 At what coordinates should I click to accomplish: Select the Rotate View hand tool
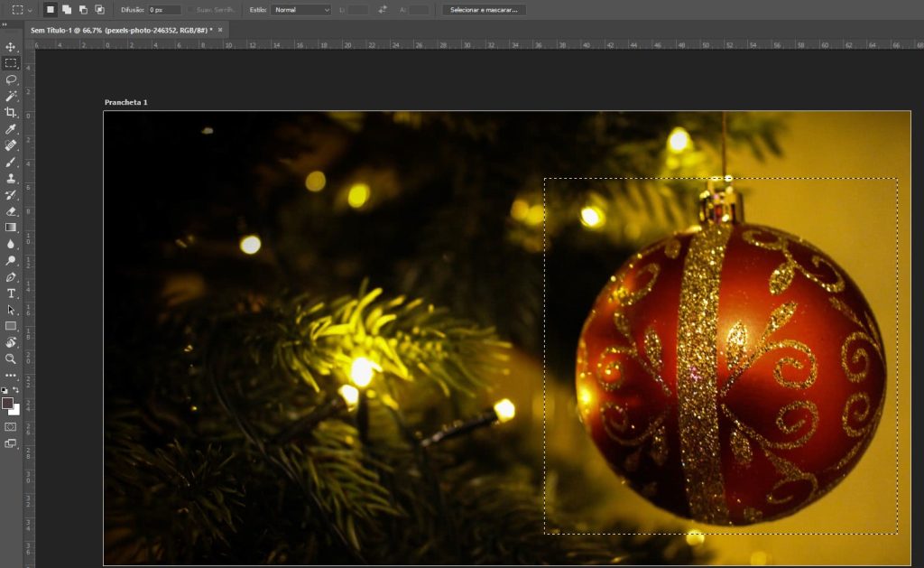(11, 342)
